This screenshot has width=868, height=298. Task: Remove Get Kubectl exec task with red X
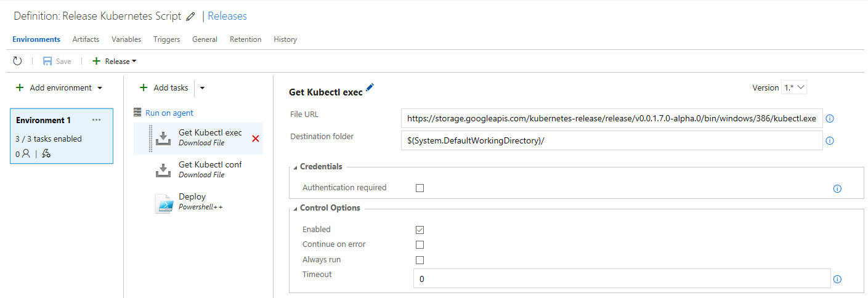(256, 139)
